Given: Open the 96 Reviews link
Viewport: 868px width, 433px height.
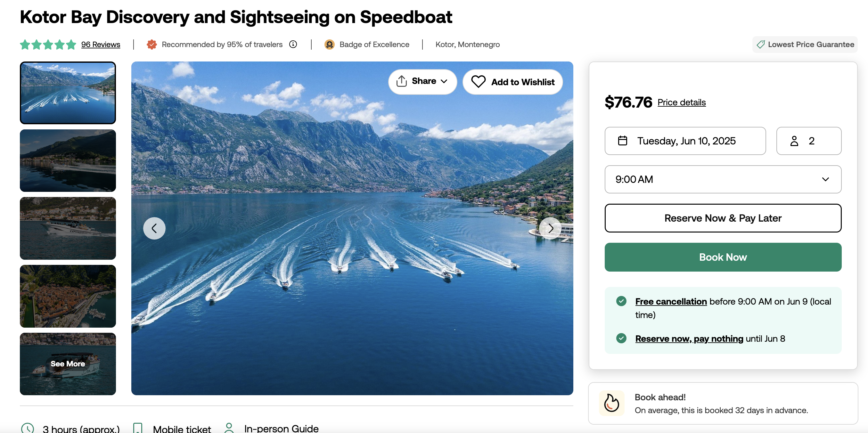Looking at the screenshot, I should coord(101,44).
